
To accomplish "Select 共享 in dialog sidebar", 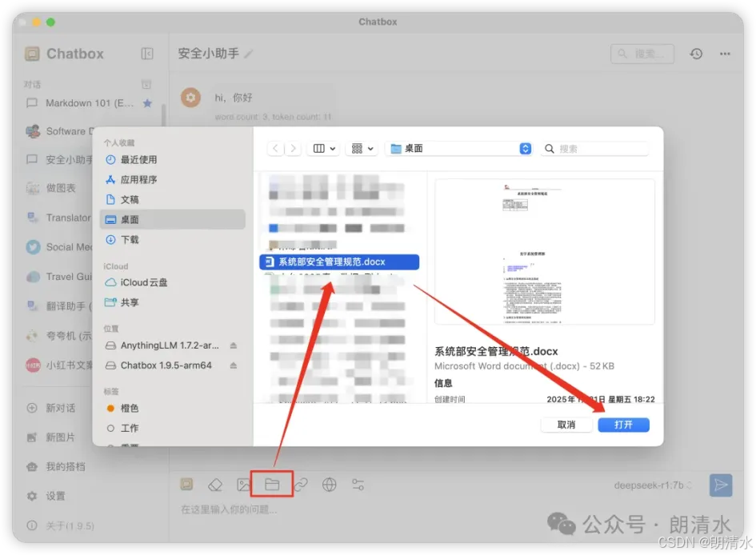I will tap(173, 302).
